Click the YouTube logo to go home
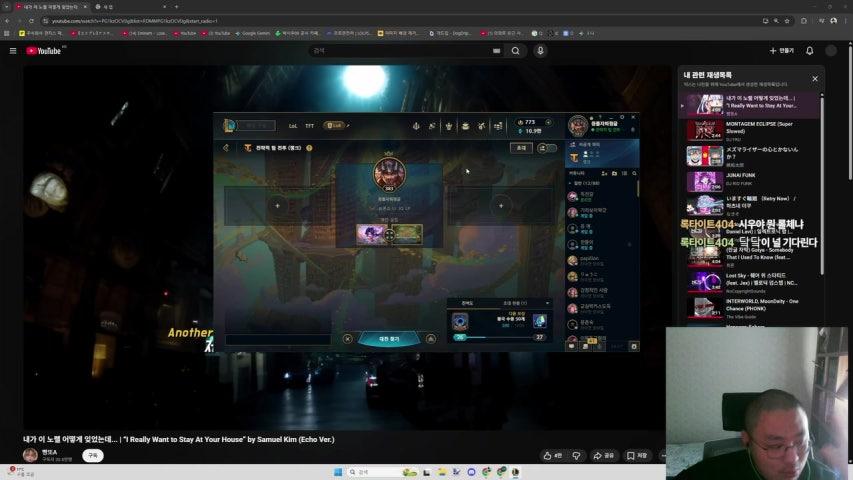 (x=45, y=51)
